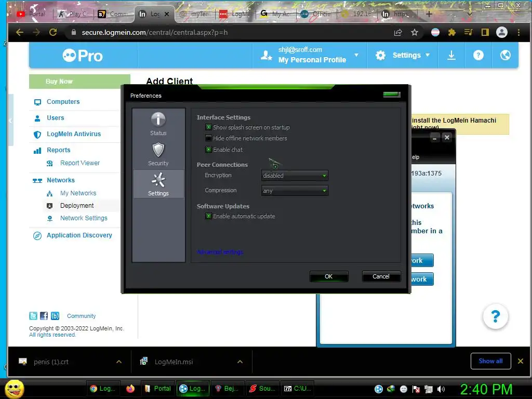The image size is (532, 399).
Task: Open Networks in the sidebar
Action: coord(61,180)
